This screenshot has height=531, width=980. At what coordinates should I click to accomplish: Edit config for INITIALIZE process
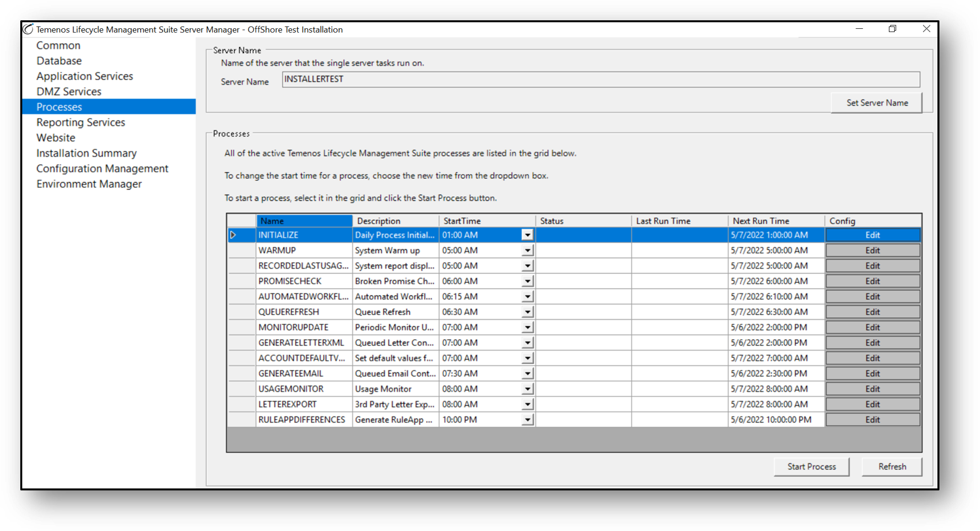pyautogui.click(x=873, y=235)
